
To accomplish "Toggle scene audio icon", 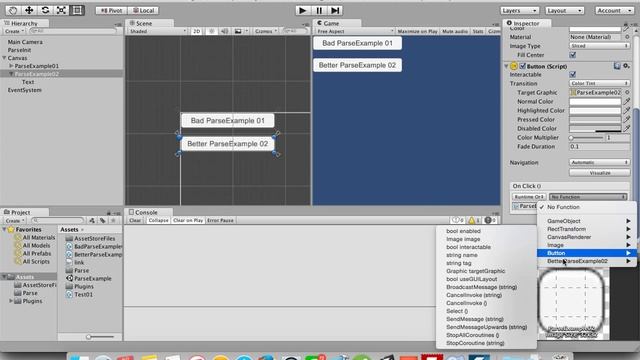I will (x=224, y=31).
